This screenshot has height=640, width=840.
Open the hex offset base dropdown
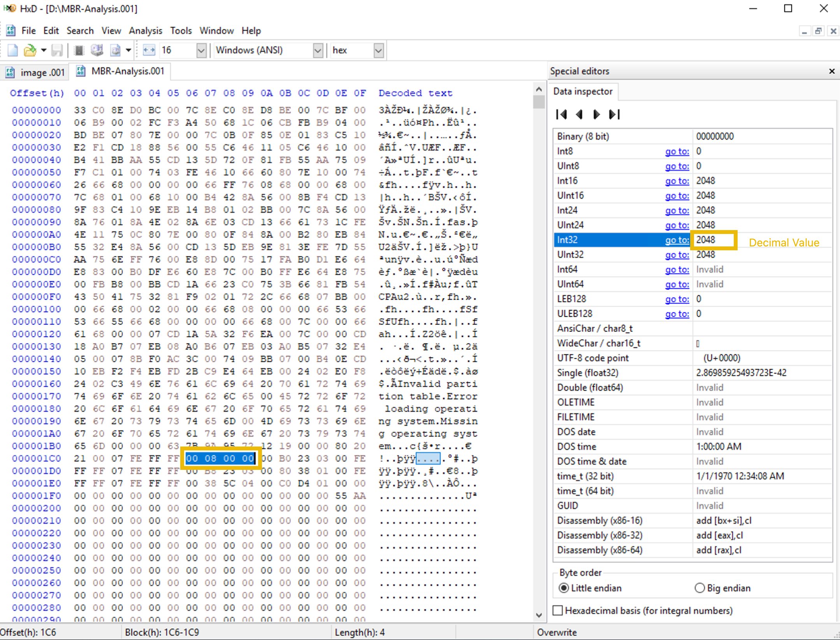[378, 50]
